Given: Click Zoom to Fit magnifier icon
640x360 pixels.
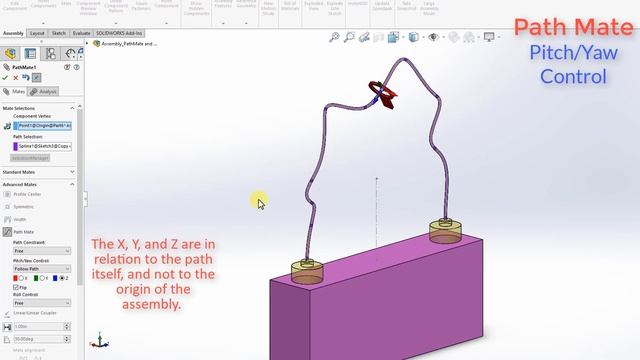Looking at the screenshot, I should point(334,38).
